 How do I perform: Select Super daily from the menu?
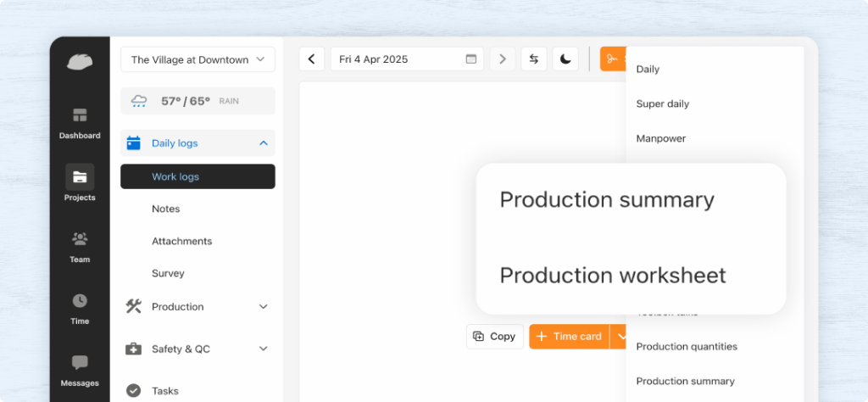coord(663,103)
